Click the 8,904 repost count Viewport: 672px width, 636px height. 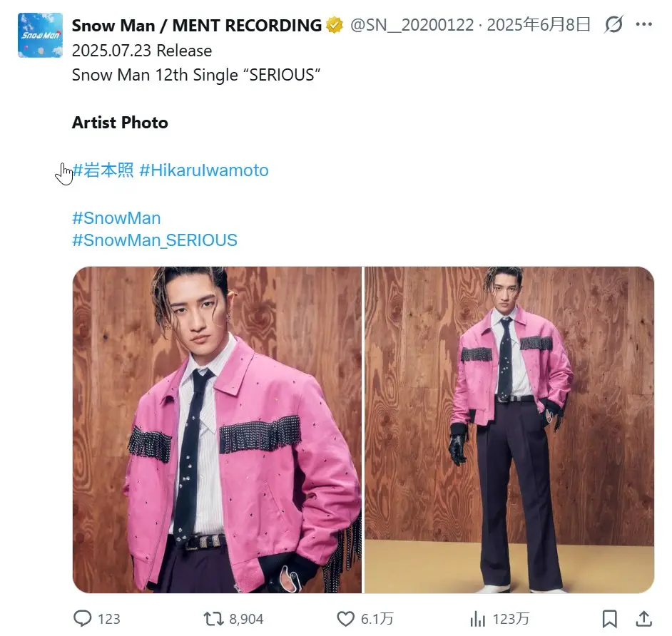246,619
